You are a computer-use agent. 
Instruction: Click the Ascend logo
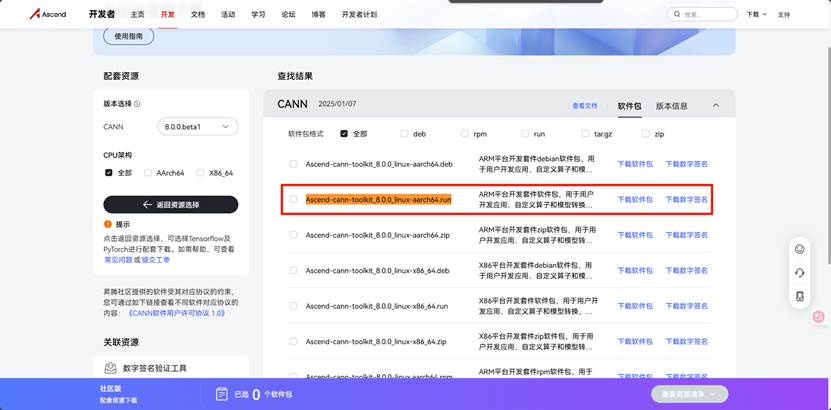[48, 14]
